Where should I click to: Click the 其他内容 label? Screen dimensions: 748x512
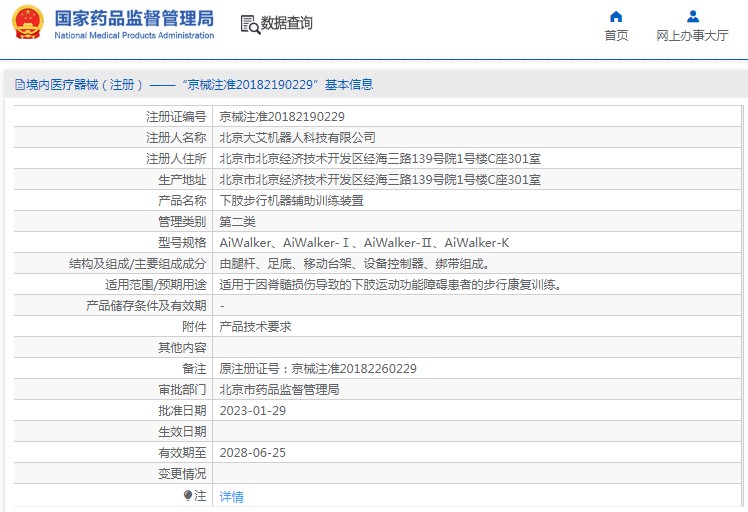pos(182,348)
